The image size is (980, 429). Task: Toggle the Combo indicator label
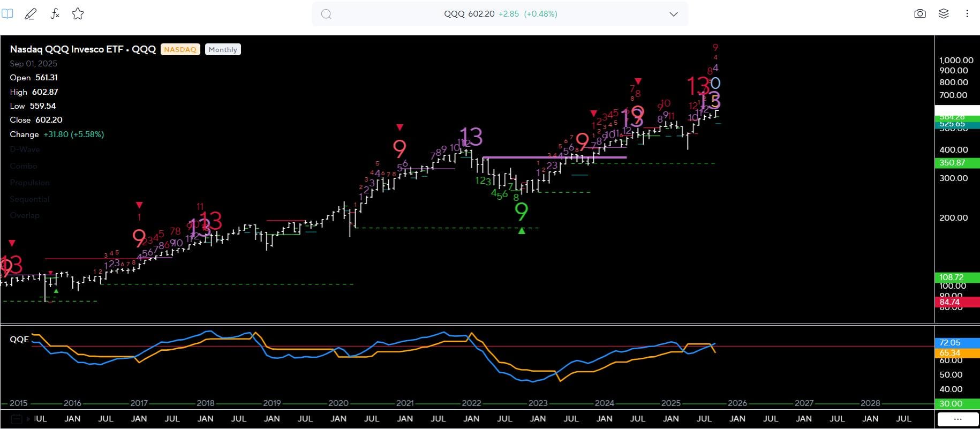coord(24,166)
